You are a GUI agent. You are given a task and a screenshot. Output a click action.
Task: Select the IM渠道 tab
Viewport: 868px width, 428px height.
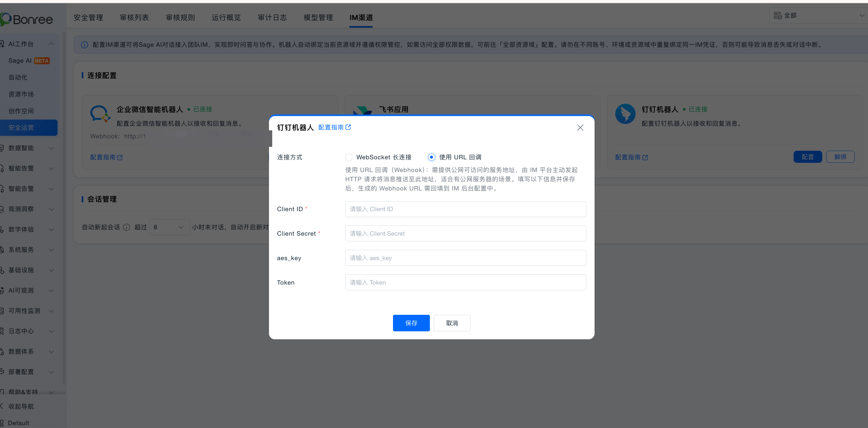(x=361, y=17)
